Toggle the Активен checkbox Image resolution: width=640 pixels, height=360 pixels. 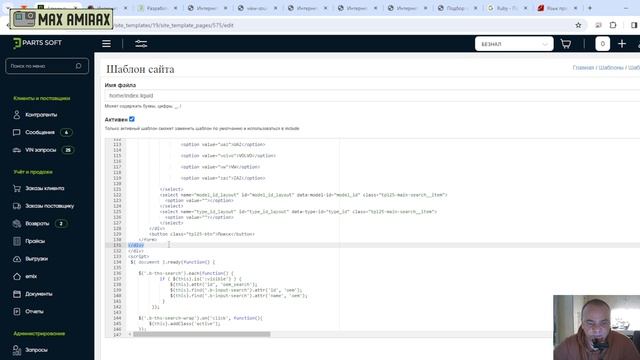tap(132, 119)
